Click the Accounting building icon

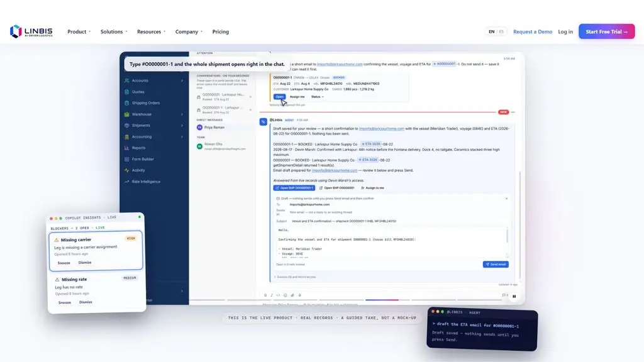pyautogui.click(x=126, y=136)
